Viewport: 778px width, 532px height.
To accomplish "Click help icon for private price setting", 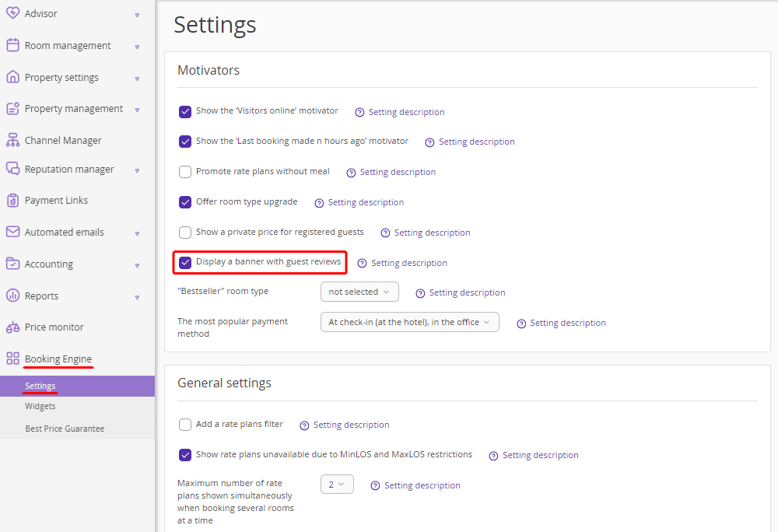I will click(385, 233).
